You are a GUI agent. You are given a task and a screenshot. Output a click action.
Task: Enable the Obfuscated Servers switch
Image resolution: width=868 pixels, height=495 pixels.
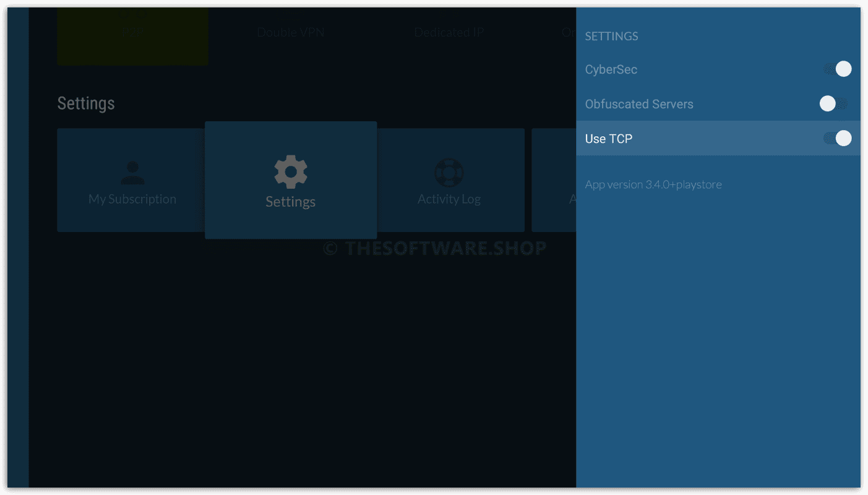click(x=833, y=104)
